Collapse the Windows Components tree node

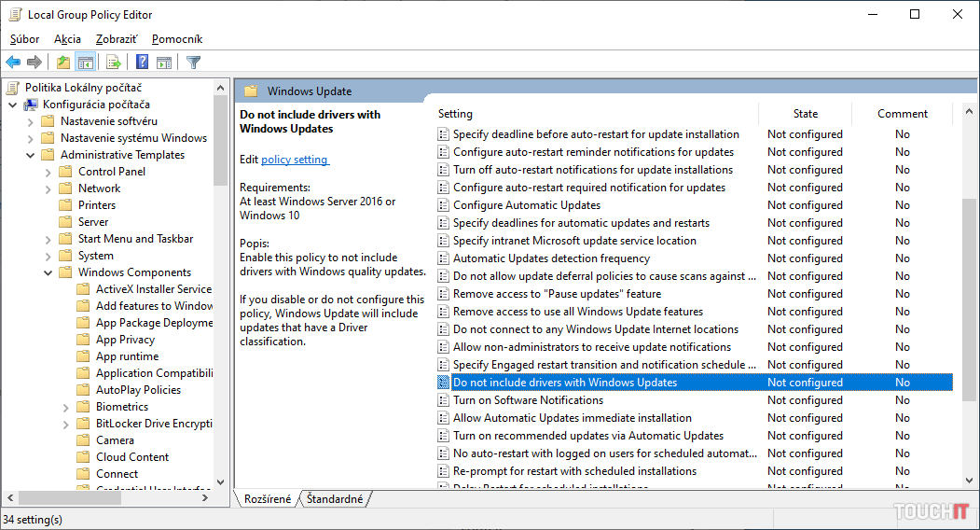point(48,272)
